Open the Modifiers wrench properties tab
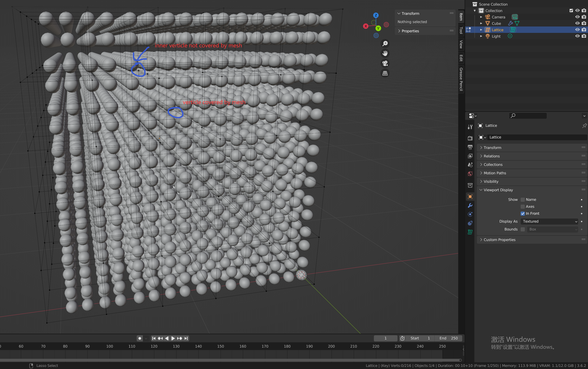 point(470,206)
